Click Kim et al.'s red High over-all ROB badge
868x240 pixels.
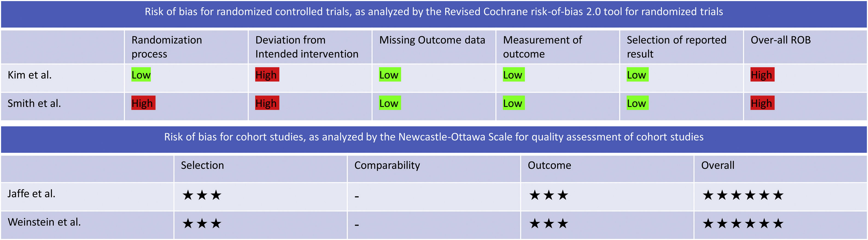point(762,75)
